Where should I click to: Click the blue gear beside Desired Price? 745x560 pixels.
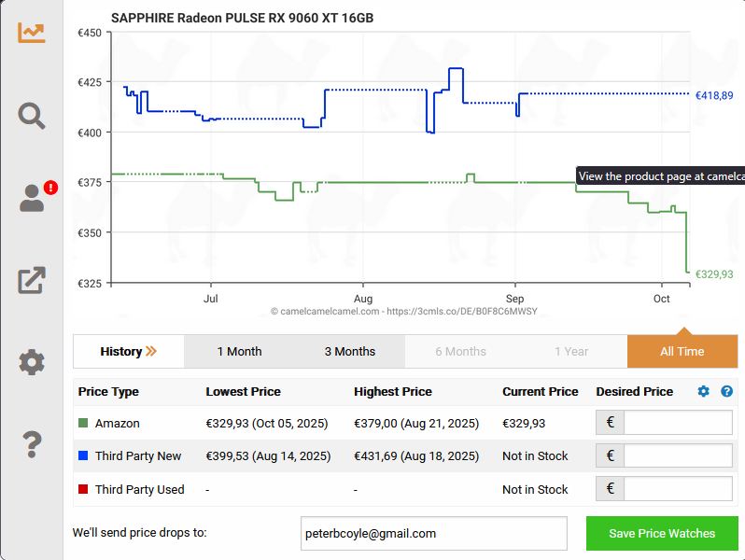[703, 391]
